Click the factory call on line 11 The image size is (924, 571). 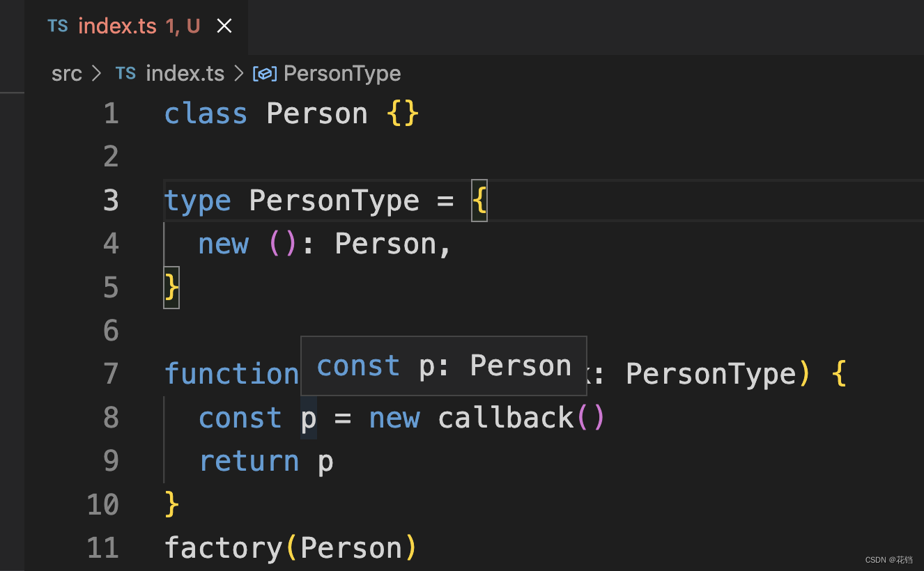point(223,548)
